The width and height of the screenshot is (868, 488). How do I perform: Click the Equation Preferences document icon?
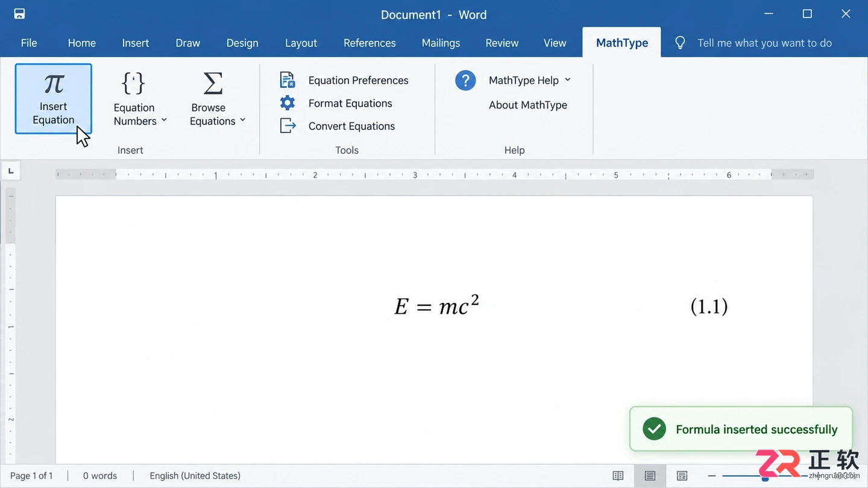pyautogui.click(x=288, y=80)
